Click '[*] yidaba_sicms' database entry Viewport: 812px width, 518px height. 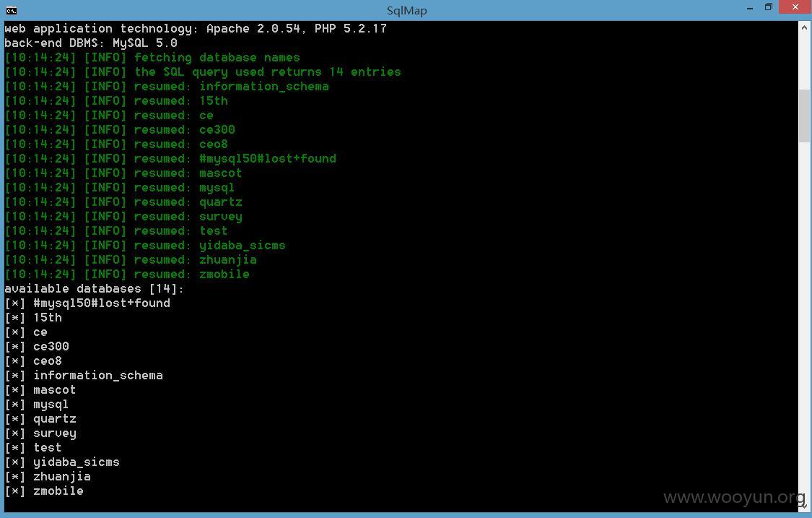coord(62,462)
